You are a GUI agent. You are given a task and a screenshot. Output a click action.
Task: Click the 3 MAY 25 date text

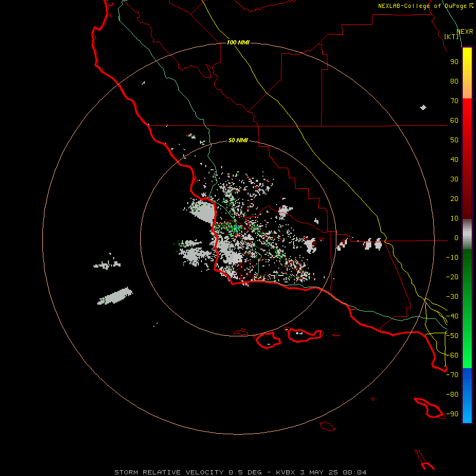[x=319, y=472]
